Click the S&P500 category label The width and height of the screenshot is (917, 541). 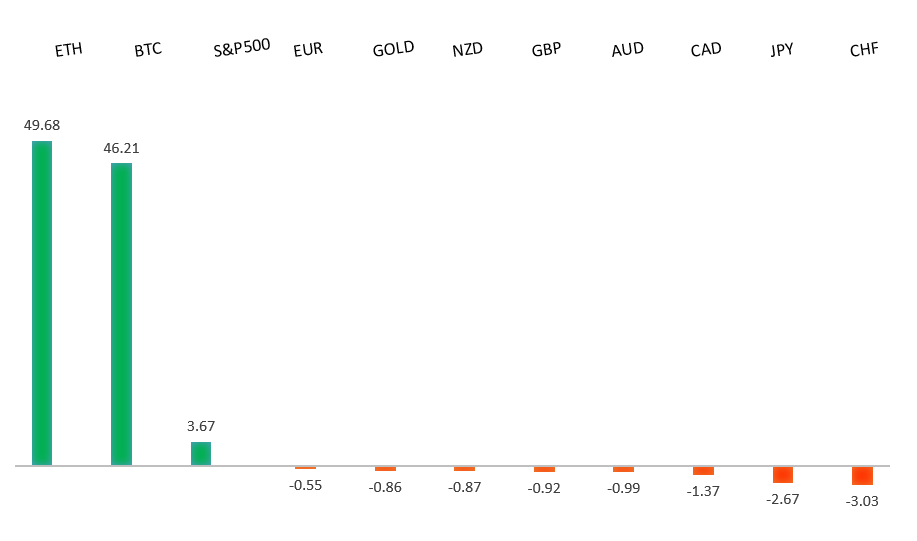[242, 48]
